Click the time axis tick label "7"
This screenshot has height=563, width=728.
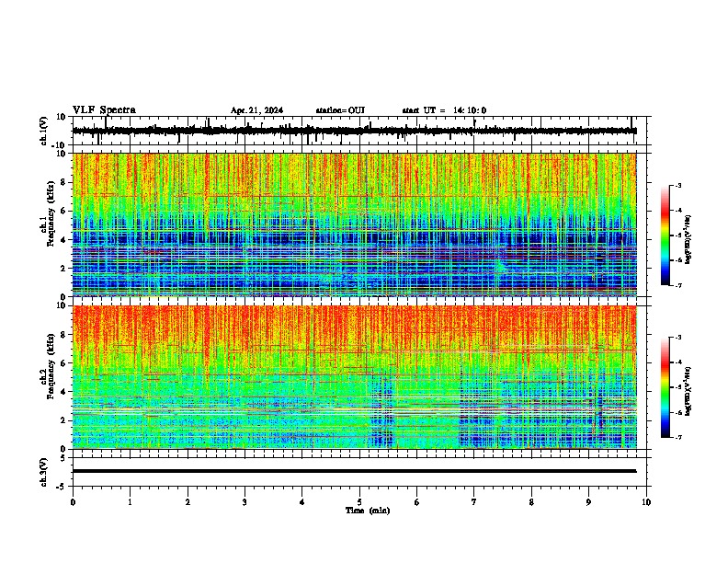tap(474, 502)
